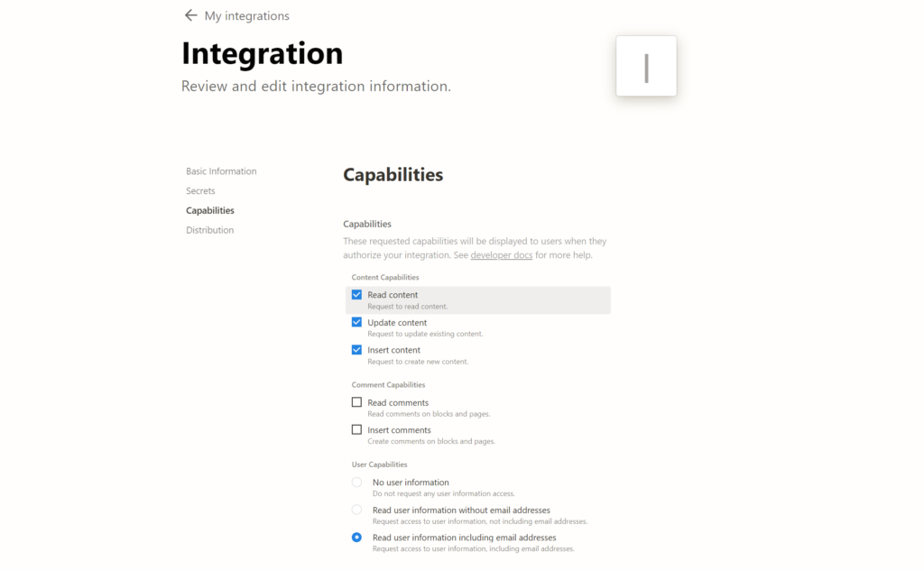Click the Content Capabilities group label
The width and height of the screenshot is (924, 570).
coord(385,278)
